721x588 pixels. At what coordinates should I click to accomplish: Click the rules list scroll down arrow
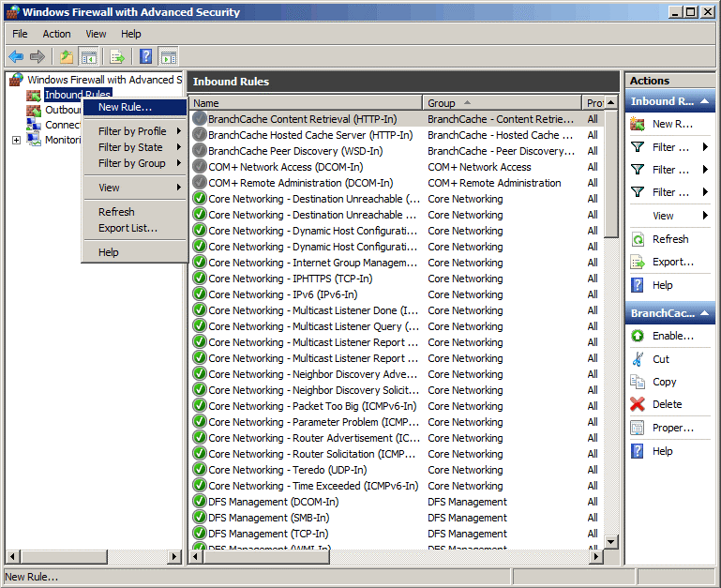610,542
